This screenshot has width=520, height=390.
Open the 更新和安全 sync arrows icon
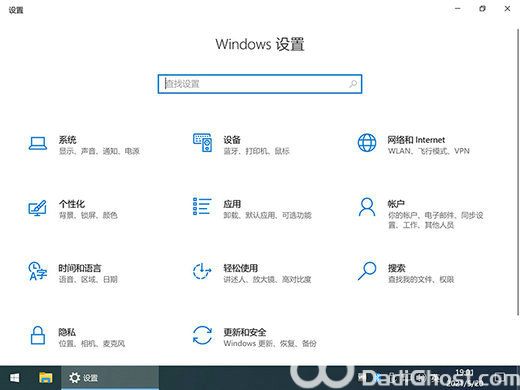click(x=202, y=335)
